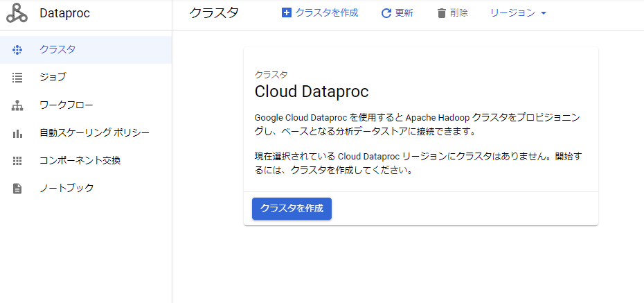The width and height of the screenshot is (644, 303).
Task: Click the 自動スケーリング ポリシー bar chart icon
Action: pyautogui.click(x=17, y=133)
